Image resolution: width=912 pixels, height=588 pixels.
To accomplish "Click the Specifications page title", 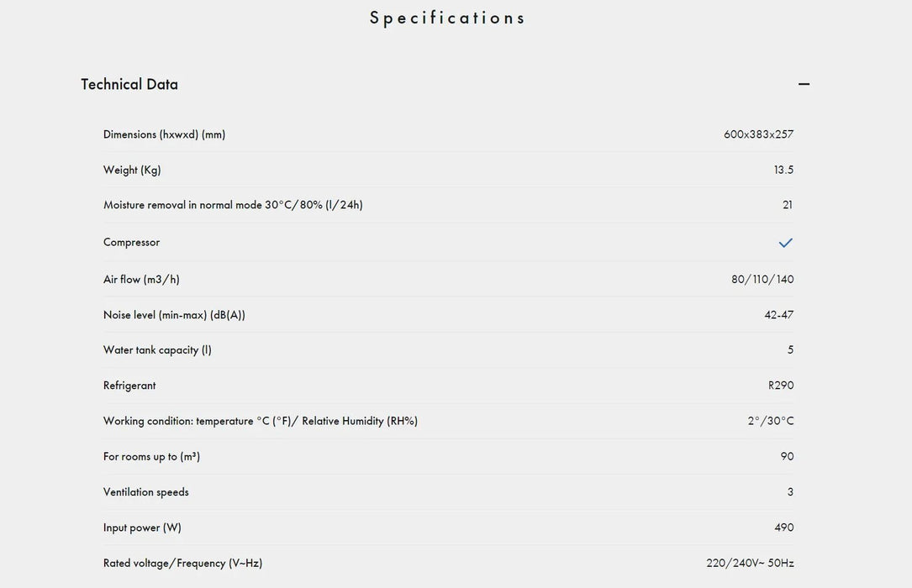I will point(447,18).
